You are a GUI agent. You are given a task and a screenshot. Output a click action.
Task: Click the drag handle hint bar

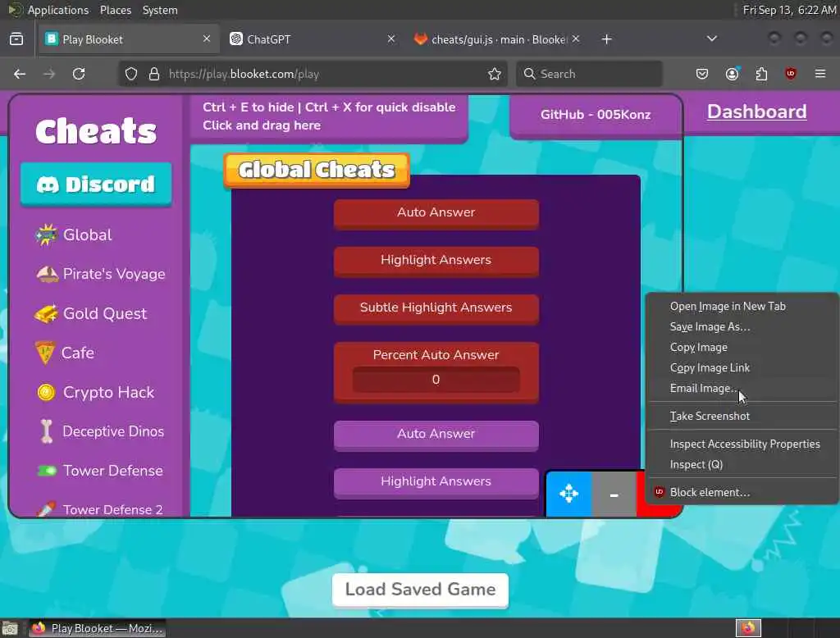329,116
